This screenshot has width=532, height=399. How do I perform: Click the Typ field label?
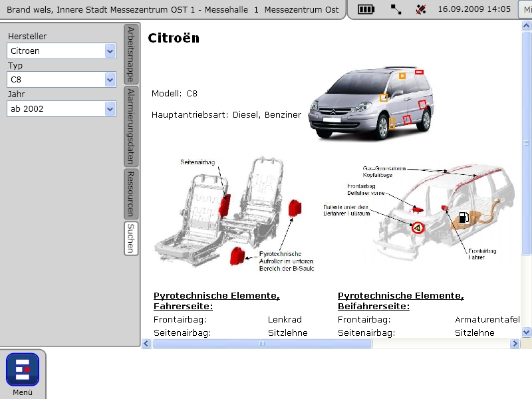[x=15, y=66]
